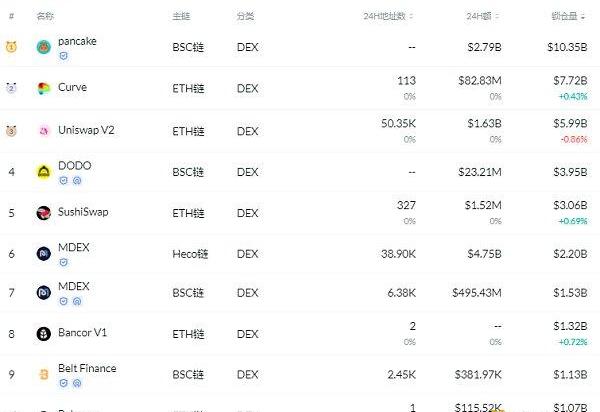Click the verified shield badge under pancake
This screenshot has height=412, width=600.
(64, 56)
